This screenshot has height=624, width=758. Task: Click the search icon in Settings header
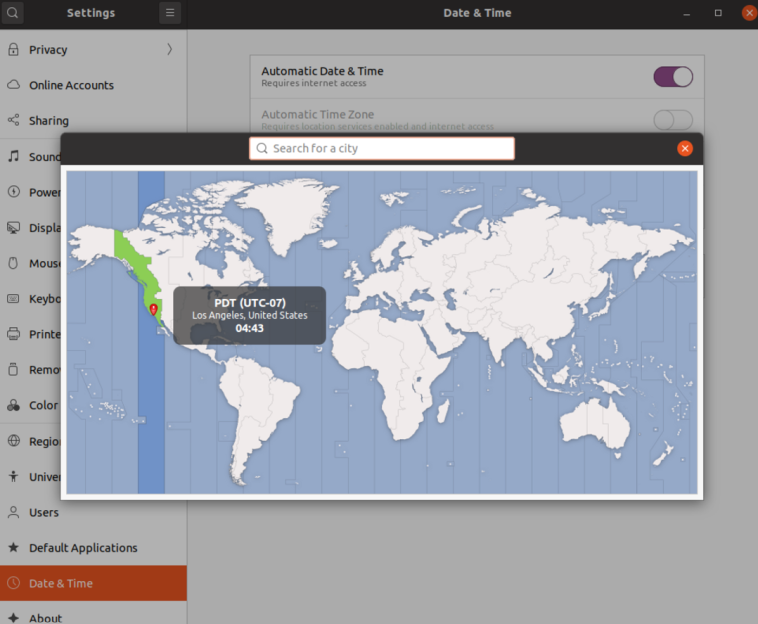point(13,13)
